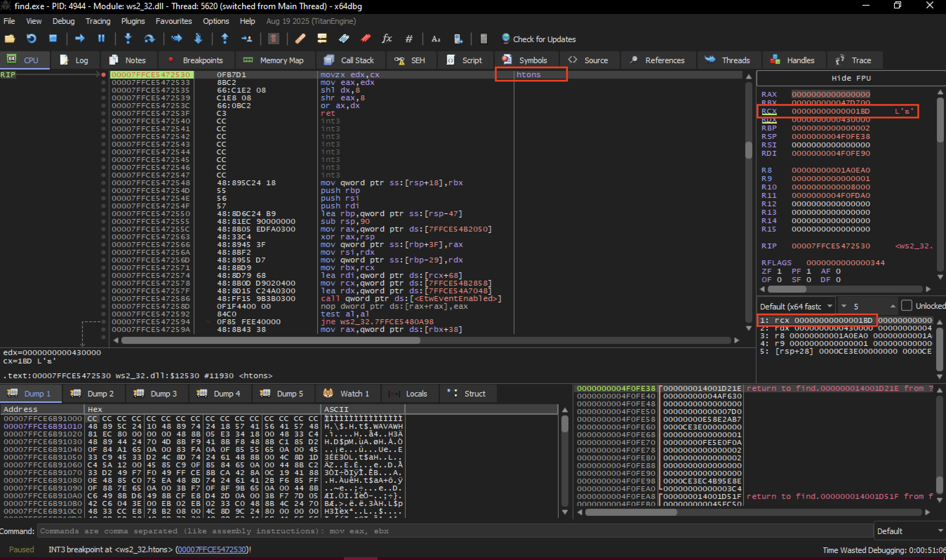The width and height of the screenshot is (946, 560).
Task: Open the Plugins menu
Action: click(x=133, y=21)
